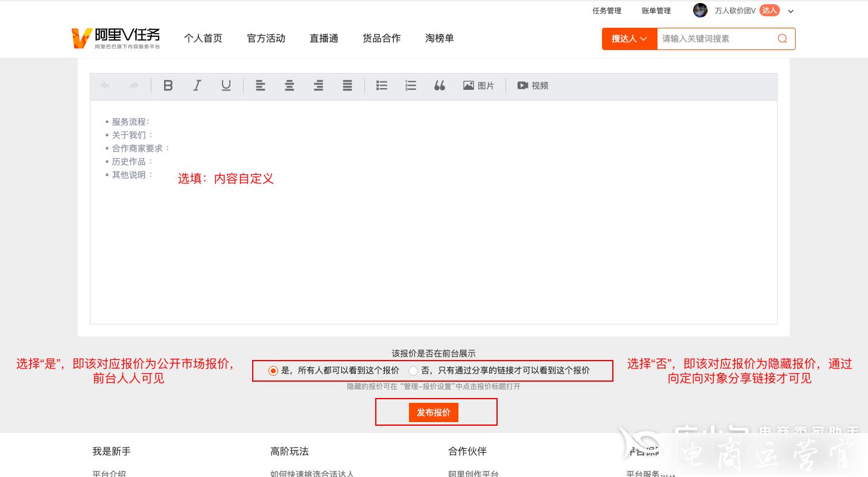Open 官方活动 menu item
This screenshot has width=868, height=477.
(x=266, y=38)
